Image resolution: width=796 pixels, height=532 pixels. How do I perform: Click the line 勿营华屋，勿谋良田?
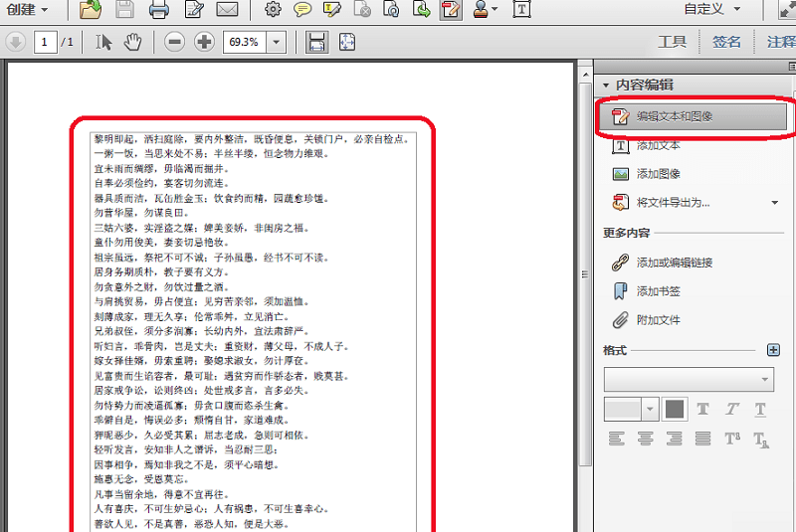tap(141, 213)
